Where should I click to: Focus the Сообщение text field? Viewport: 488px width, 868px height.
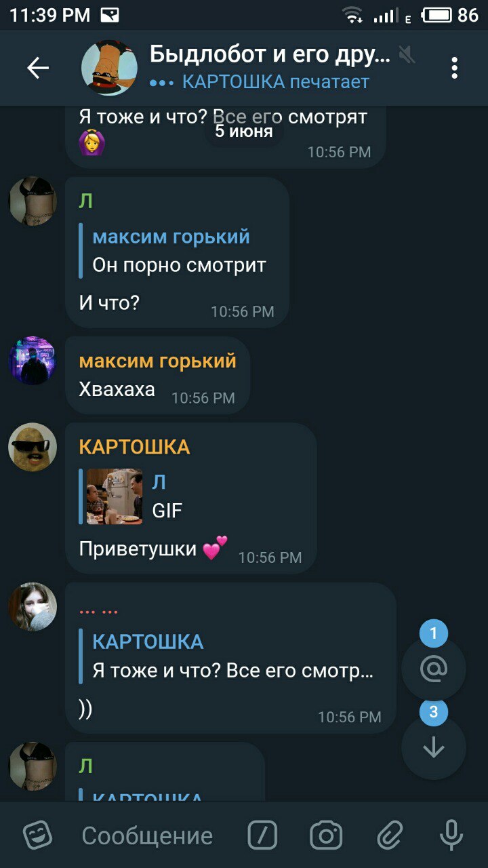tap(147, 835)
